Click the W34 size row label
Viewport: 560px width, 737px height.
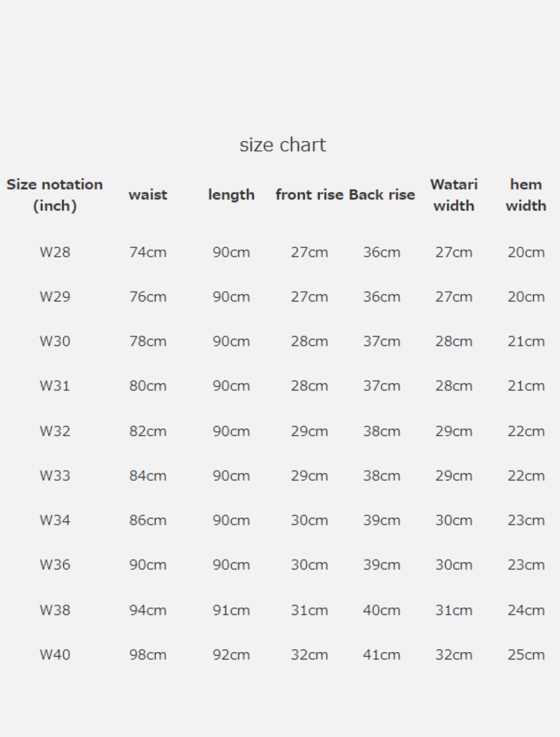[x=55, y=520]
